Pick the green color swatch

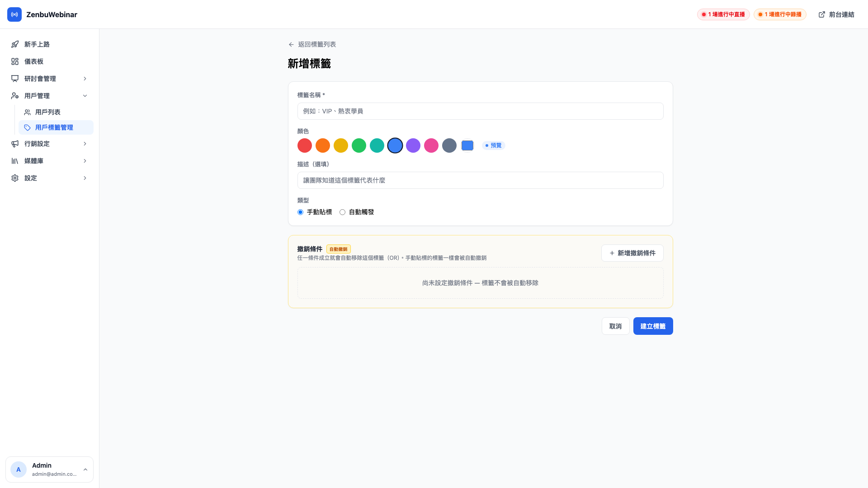[359, 145]
